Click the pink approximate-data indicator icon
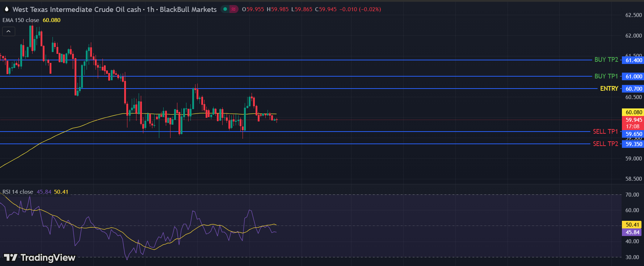The height and width of the screenshot is (266, 644). [x=233, y=9]
